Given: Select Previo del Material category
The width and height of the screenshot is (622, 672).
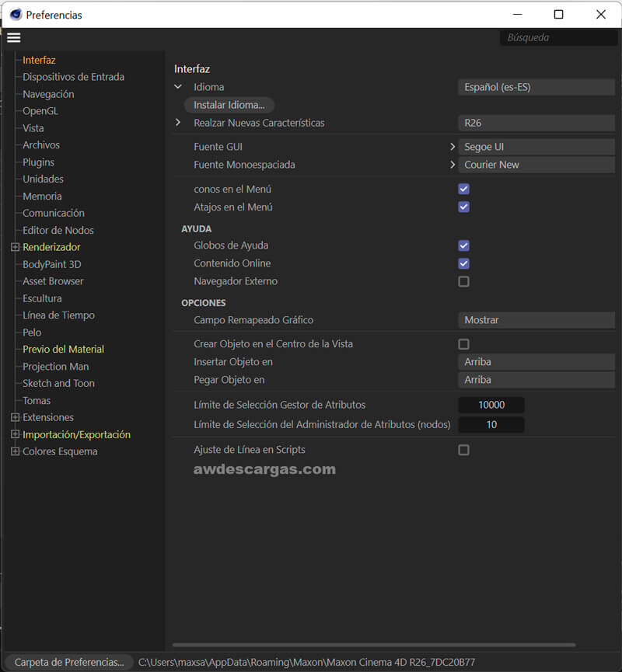Looking at the screenshot, I should click(x=64, y=350).
